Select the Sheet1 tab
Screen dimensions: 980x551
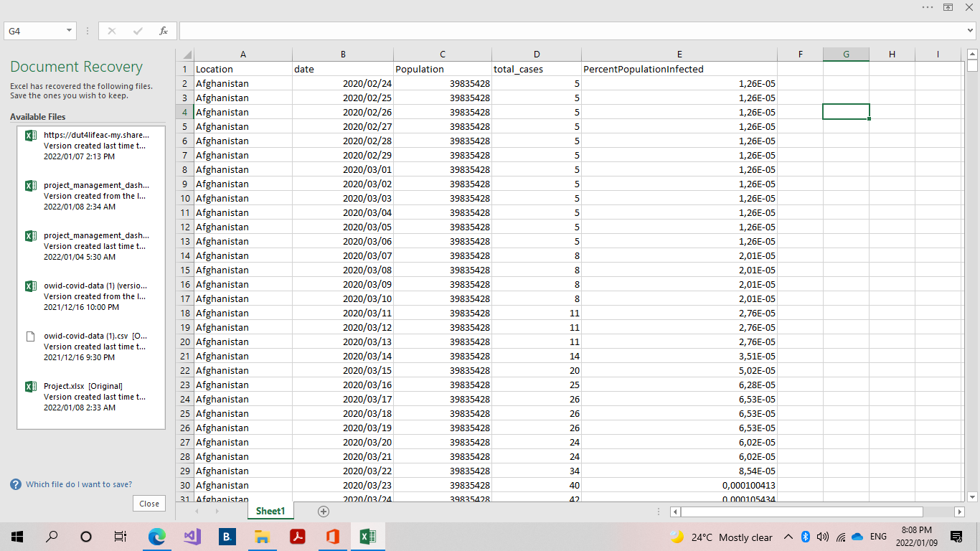270,511
